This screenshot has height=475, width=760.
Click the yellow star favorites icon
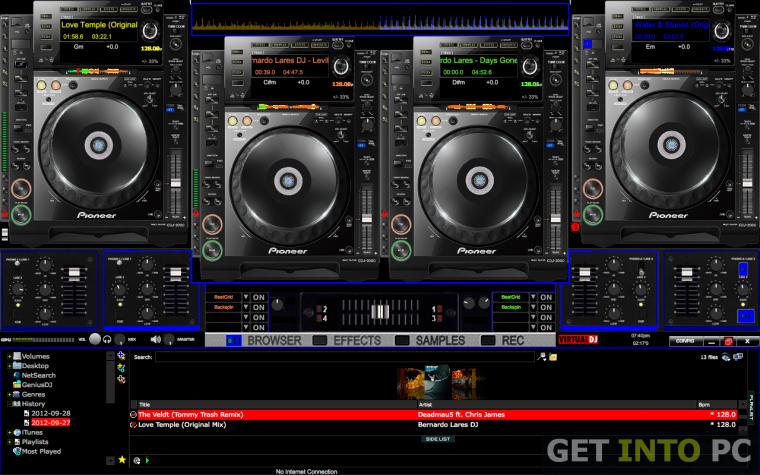[x=122, y=459]
